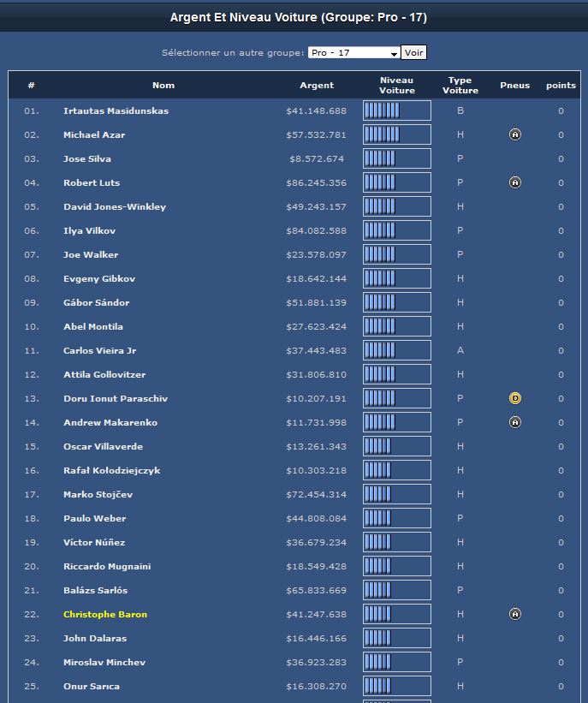
Task: Click the yellow D tyre icon for Doru Ionut Paraschiv
Action: click(515, 398)
